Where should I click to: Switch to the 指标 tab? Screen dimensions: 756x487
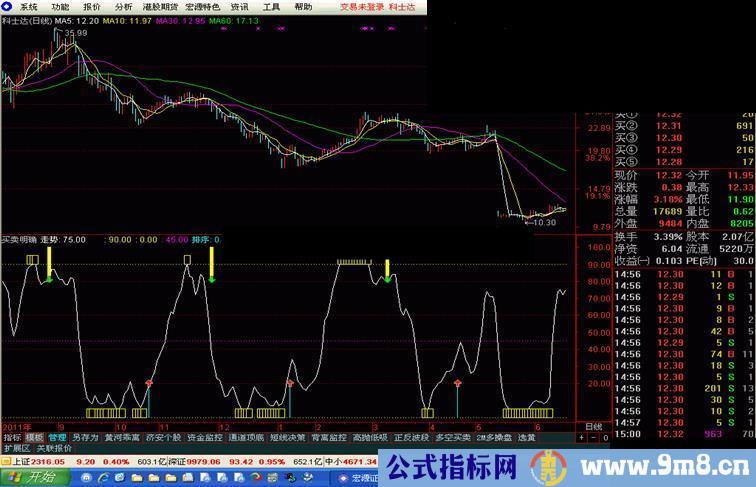(12, 437)
